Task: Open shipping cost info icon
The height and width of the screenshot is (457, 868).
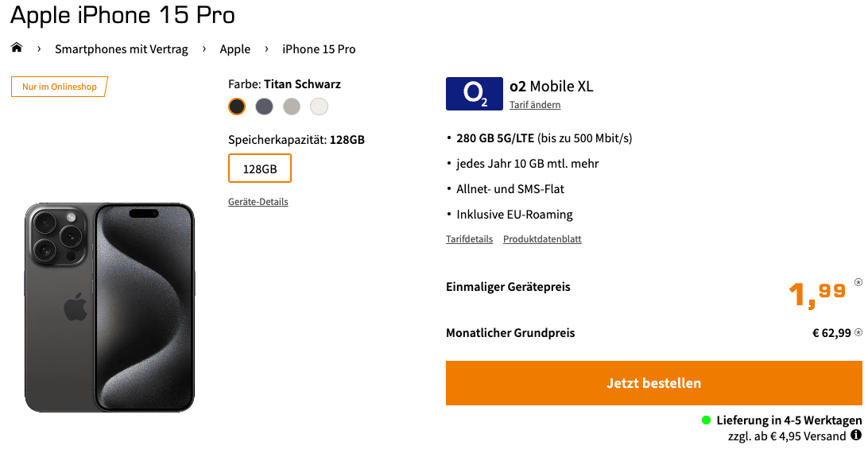Action: [856, 436]
